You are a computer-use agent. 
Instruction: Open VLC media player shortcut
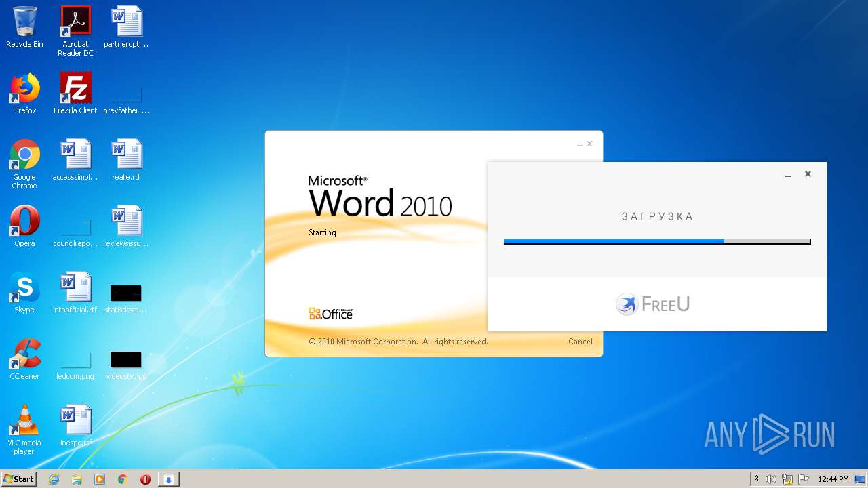pyautogui.click(x=24, y=430)
